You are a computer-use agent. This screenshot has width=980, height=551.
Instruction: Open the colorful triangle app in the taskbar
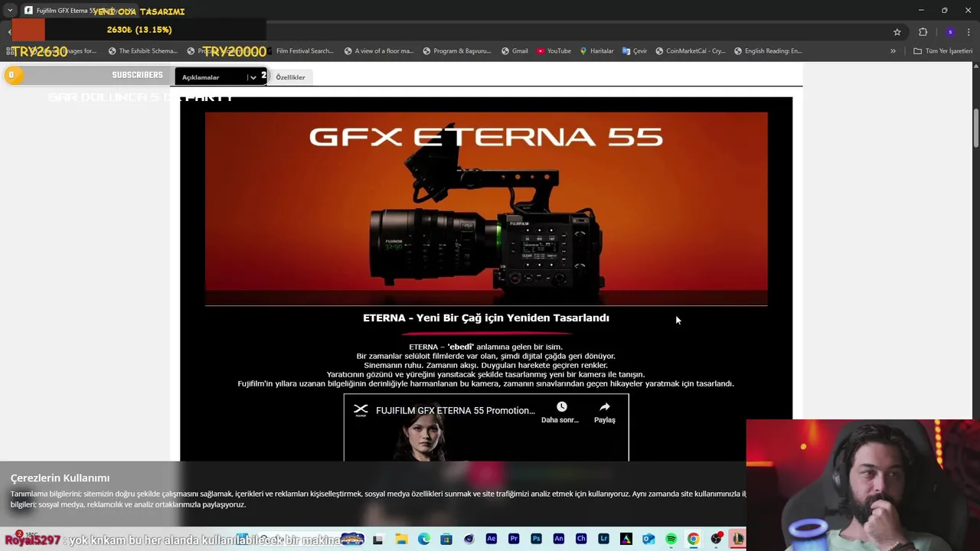point(626,540)
